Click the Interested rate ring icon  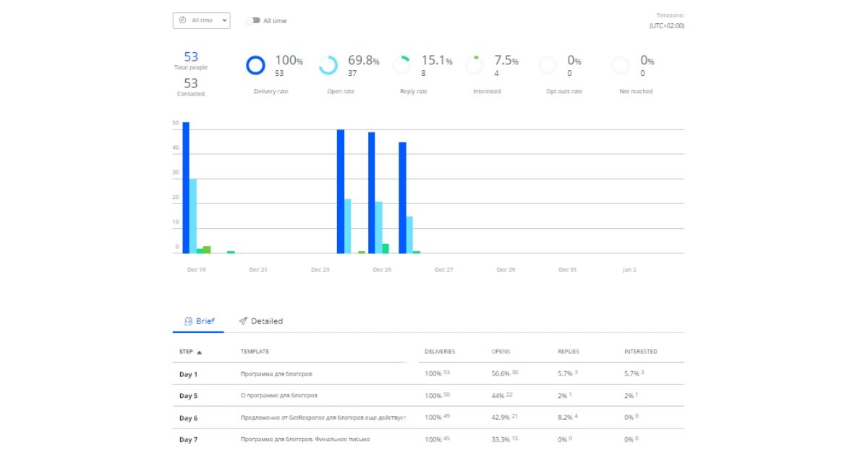pyautogui.click(x=475, y=66)
